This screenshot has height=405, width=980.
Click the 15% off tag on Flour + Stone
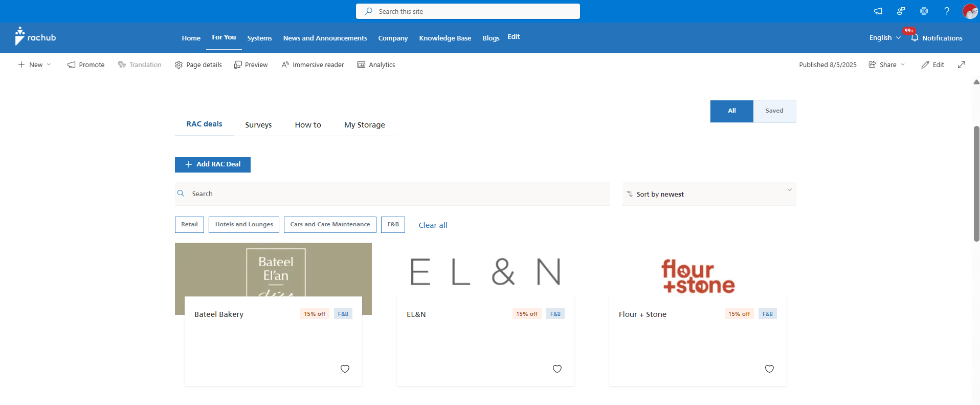(x=739, y=314)
